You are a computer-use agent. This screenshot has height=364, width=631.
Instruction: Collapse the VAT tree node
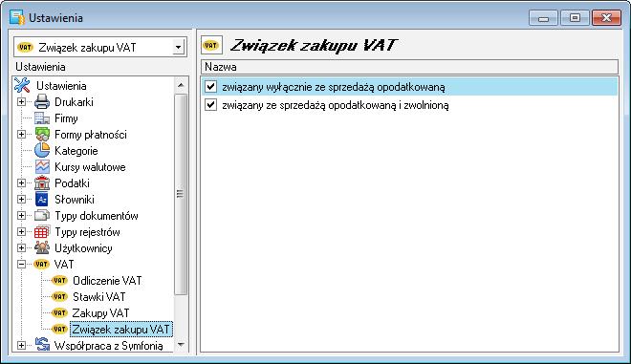coord(21,265)
